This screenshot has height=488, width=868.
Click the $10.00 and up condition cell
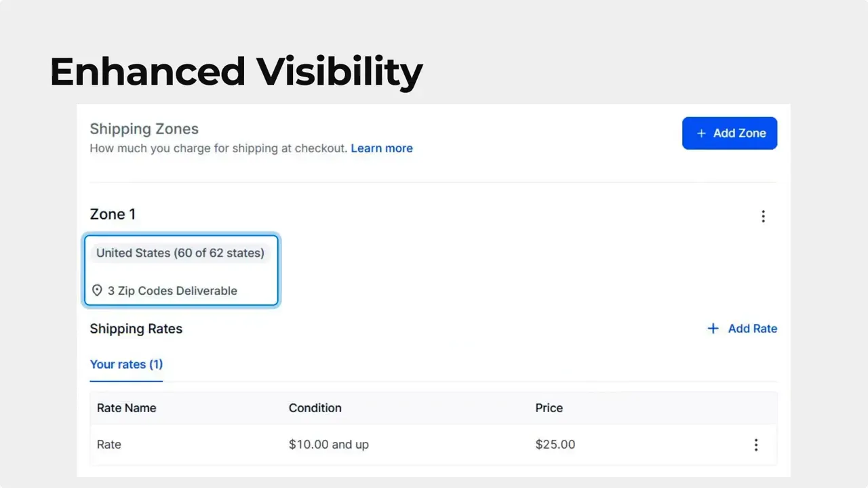click(329, 445)
